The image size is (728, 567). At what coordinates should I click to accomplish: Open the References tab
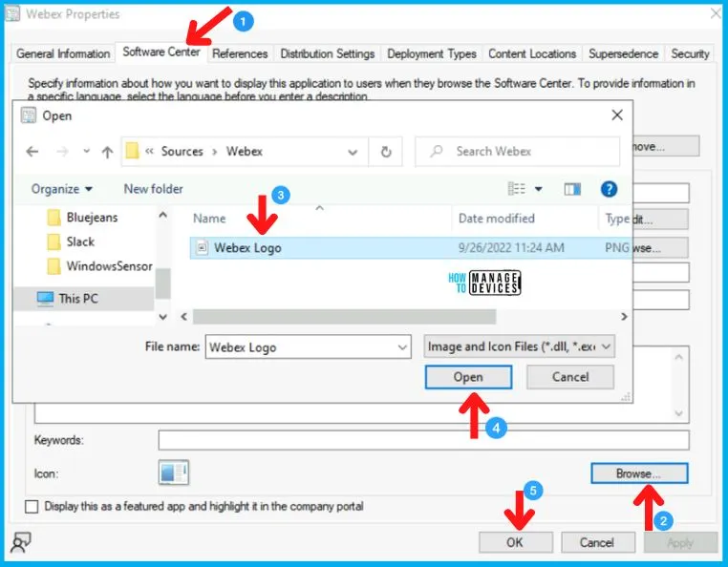[x=240, y=53]
